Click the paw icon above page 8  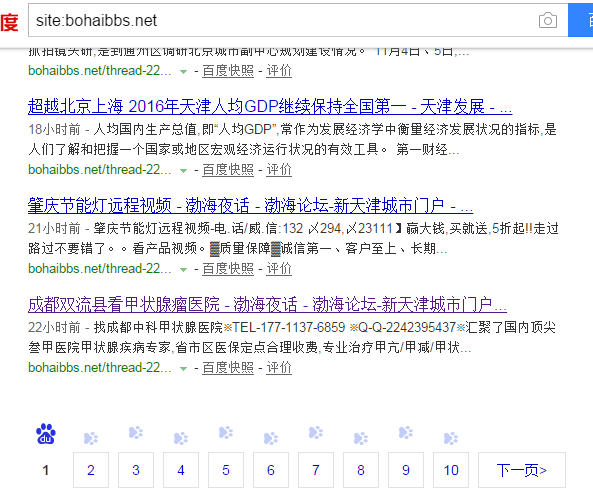click(361, 438)
